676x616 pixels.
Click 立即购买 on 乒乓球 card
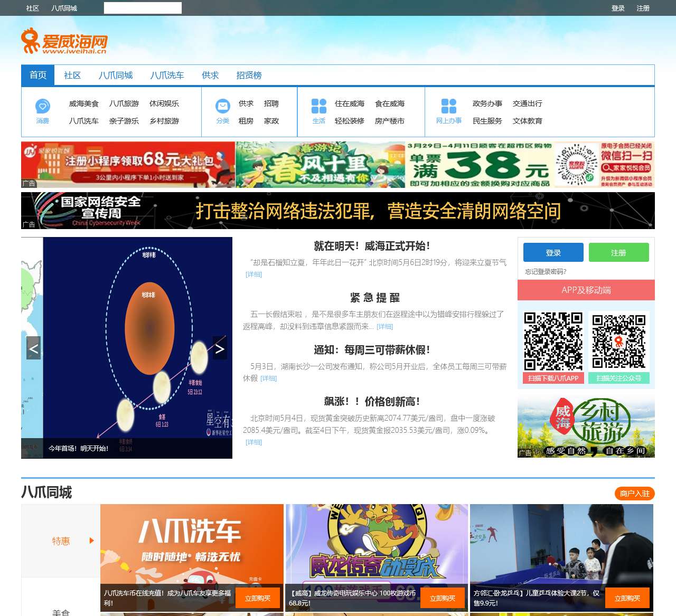627,598
